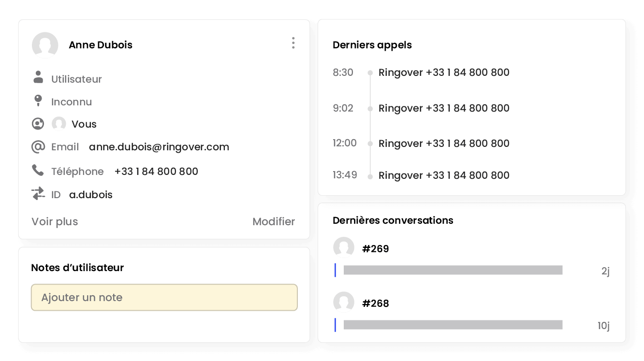Select the 13:49 call from Ringover

pyautogui.click(x=444, y=175)
